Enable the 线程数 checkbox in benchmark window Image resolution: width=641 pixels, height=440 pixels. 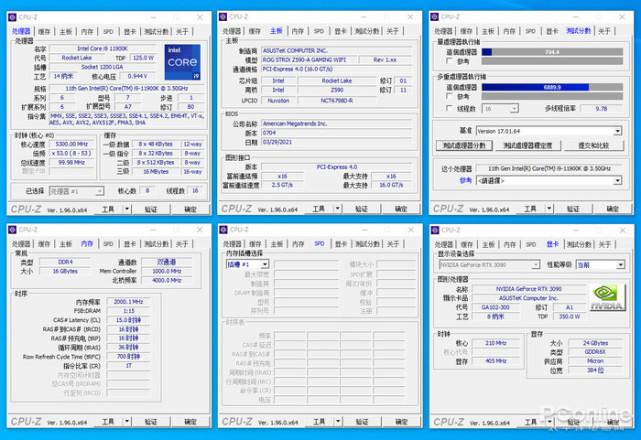click(449, 108)
